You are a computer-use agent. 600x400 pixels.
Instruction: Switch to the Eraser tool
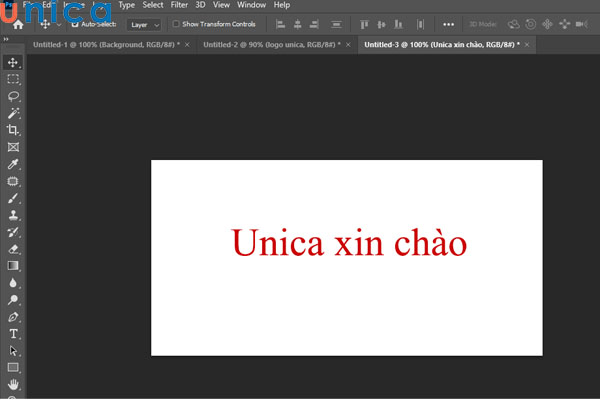[13, 249]
